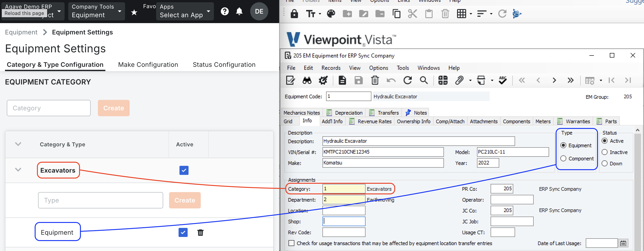Open the text size Tt dropdown arrow
This screenshot has width=644, height=251.
click(320, 14)
